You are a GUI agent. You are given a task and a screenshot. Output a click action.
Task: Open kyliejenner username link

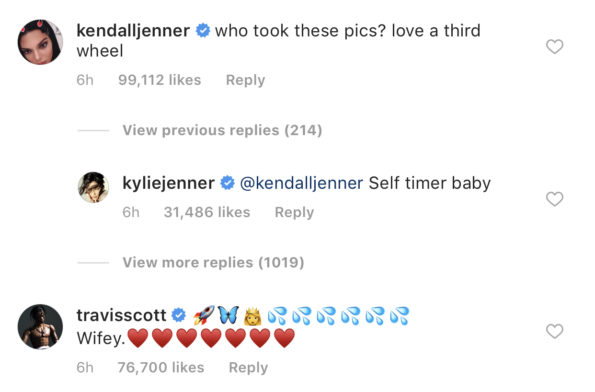point(168,183)
